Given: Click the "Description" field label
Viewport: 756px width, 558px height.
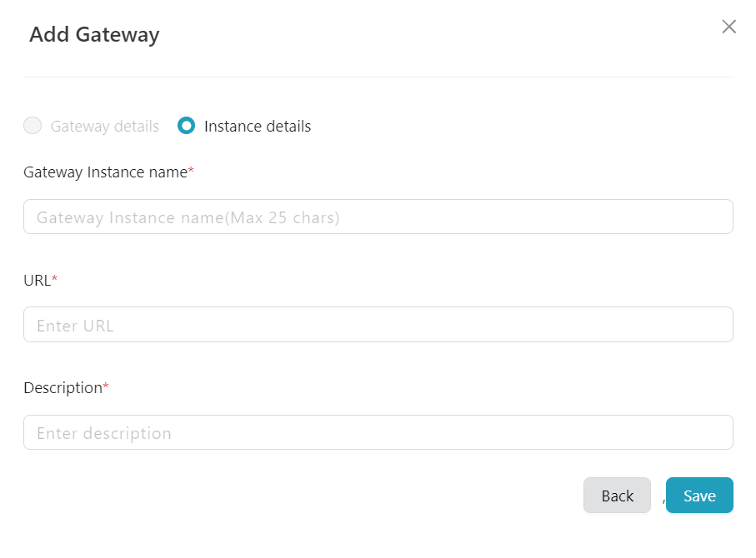Looking at the screenshot, I should pos(63,388).
